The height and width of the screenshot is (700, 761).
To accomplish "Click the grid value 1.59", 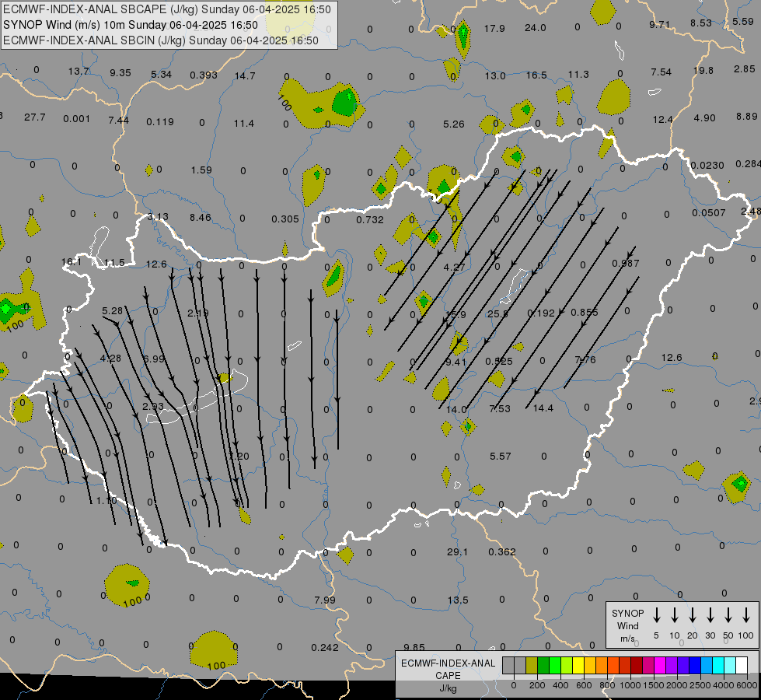I will pos(201,170).
